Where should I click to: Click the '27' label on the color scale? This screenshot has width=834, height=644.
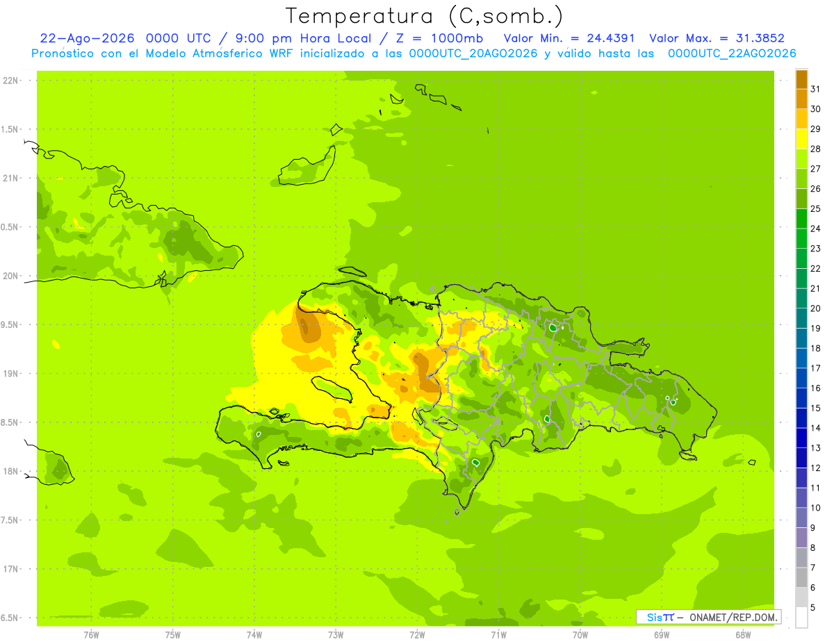point(815,169)
